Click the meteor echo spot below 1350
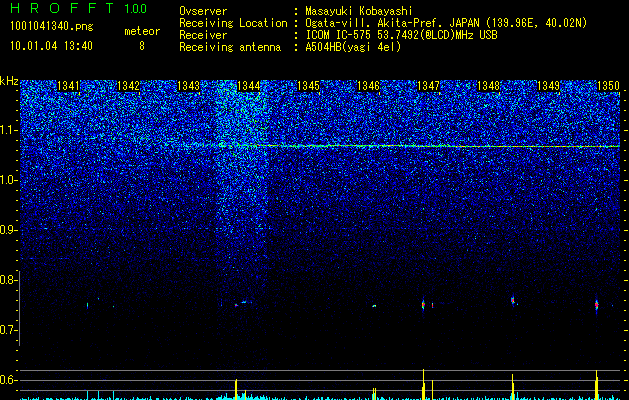 [x=597, y=305]
